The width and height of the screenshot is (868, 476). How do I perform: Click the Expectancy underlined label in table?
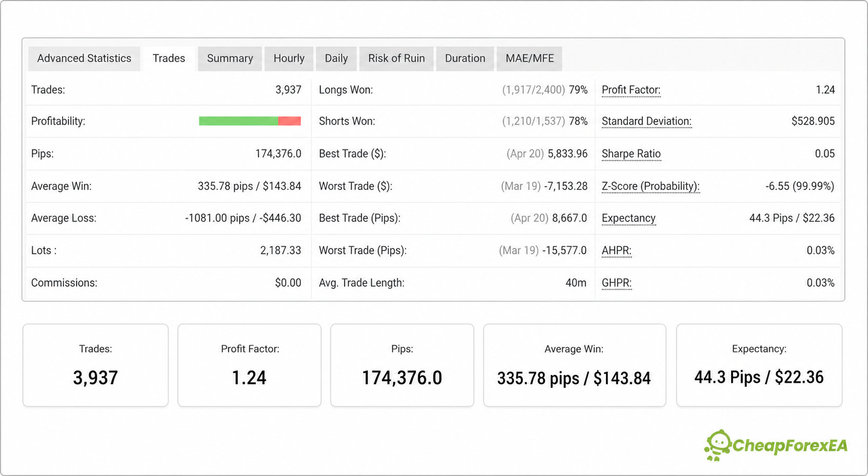tap(629, 218)
